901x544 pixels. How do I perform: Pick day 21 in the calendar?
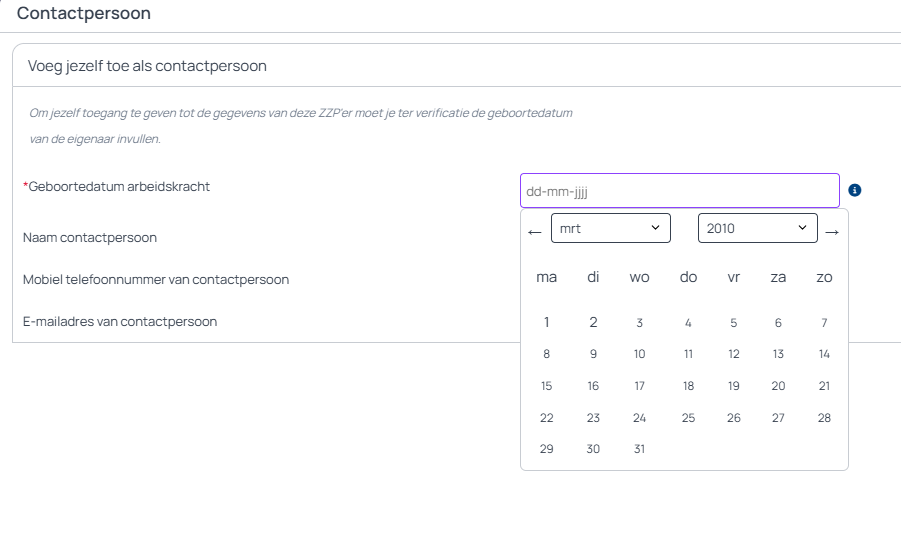pos(824,386)
